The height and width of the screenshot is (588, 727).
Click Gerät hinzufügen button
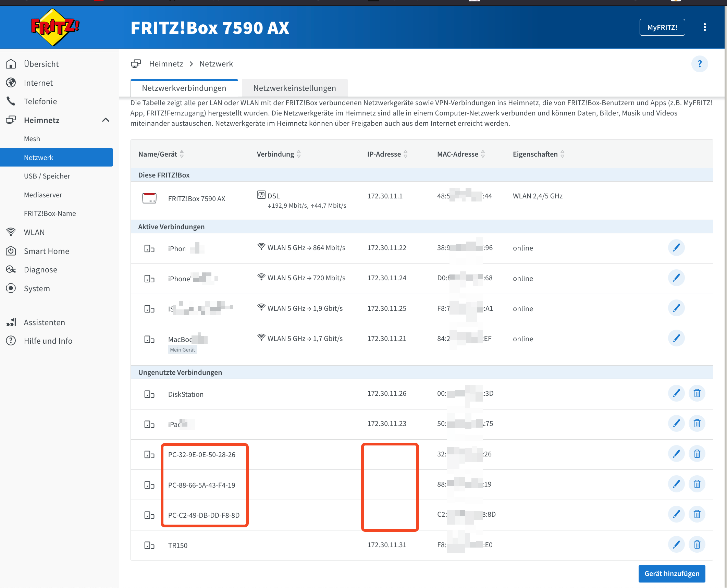point(671,574)
